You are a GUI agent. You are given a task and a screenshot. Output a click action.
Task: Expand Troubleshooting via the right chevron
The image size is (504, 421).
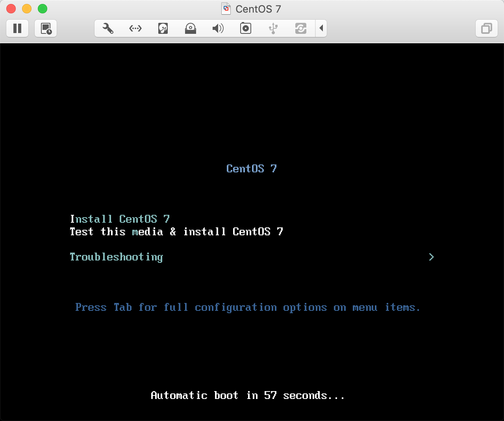[432, 257]
